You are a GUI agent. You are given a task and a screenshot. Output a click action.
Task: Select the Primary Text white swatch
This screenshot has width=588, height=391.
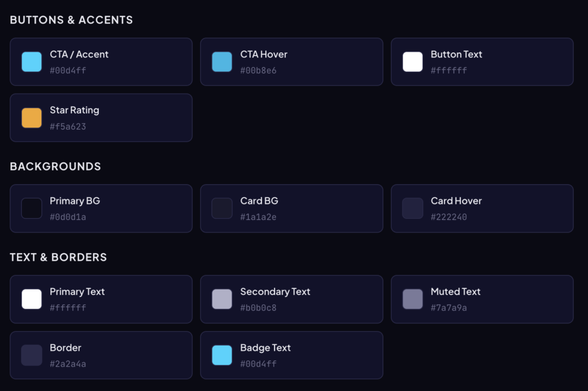point(32,299)
